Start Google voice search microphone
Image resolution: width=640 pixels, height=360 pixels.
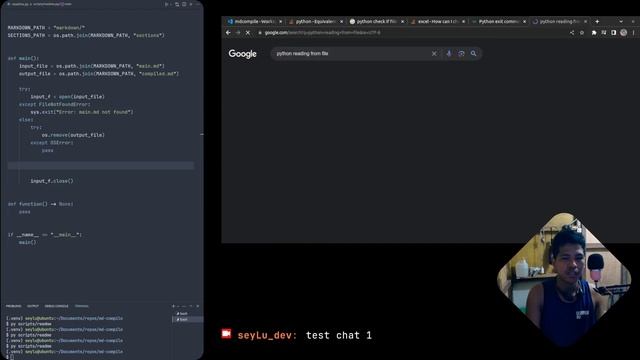449,53
